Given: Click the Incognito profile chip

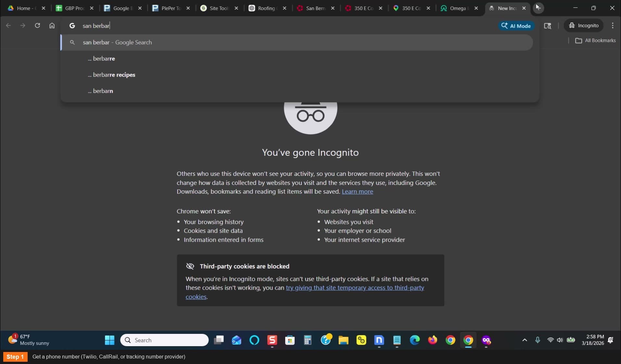Looking at the screenshot, I should tap(584, 26).
